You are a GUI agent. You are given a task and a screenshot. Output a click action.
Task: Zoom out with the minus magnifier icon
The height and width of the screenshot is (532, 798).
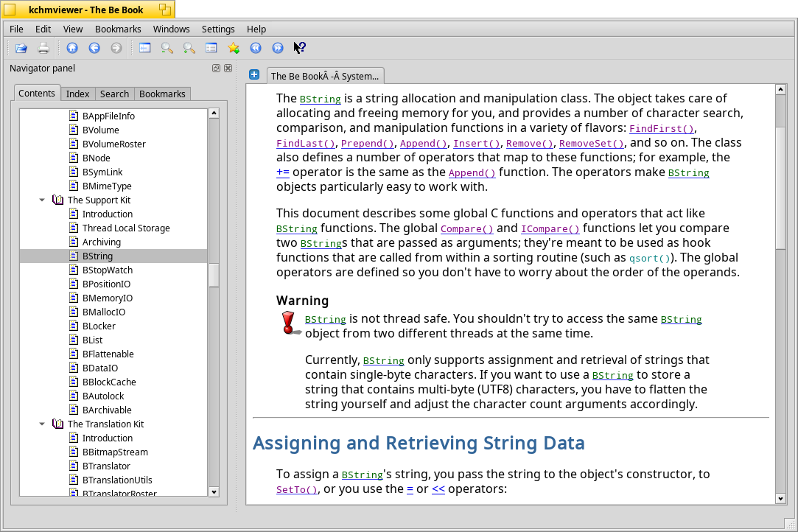[167, 48]
